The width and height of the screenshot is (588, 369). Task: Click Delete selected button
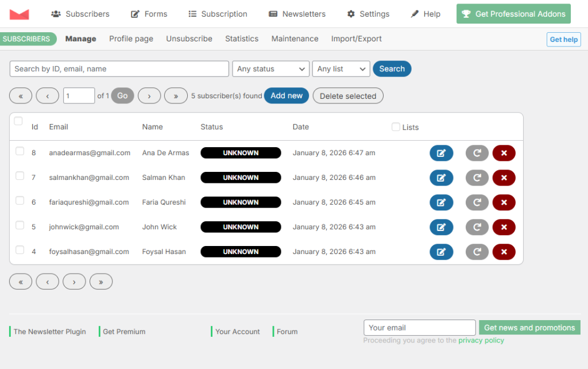tap(348, 96)
